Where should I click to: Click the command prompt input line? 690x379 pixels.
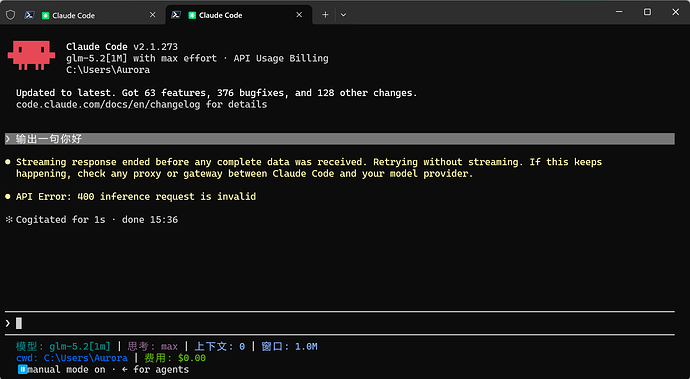click(x=339, y=324)
